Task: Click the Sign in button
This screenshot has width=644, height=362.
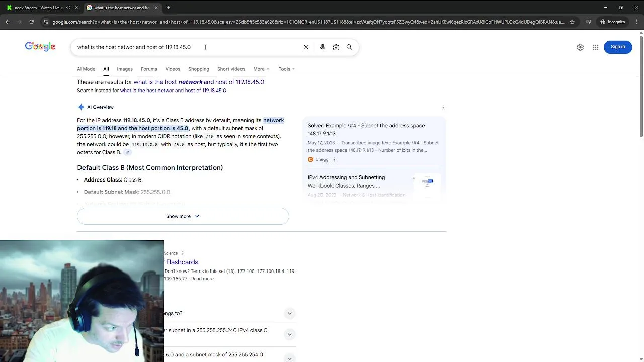Action: tap(618, 47)
